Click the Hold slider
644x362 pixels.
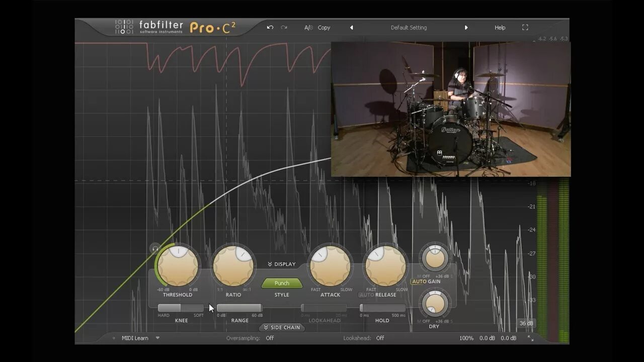coord(382,308)
